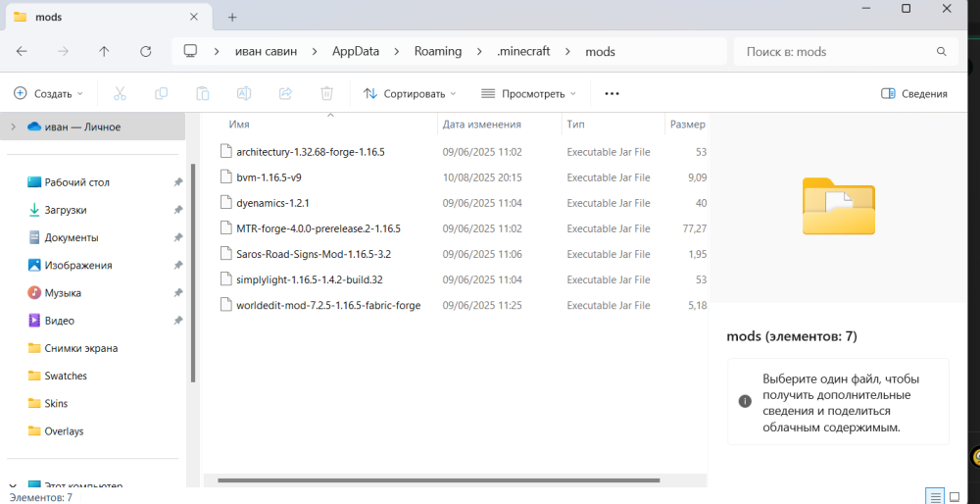
Task: Select file dyenamics-1.2.1
Action: coord(273,203)
